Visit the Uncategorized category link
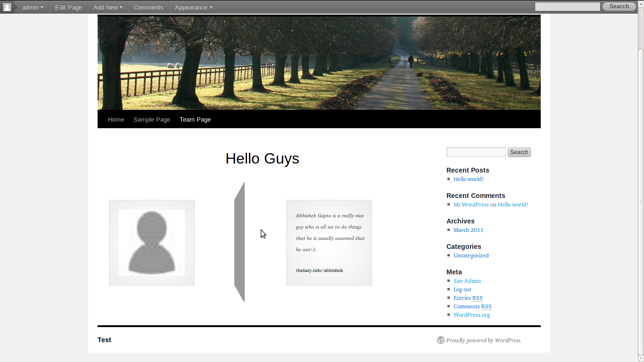 [471, 255]
